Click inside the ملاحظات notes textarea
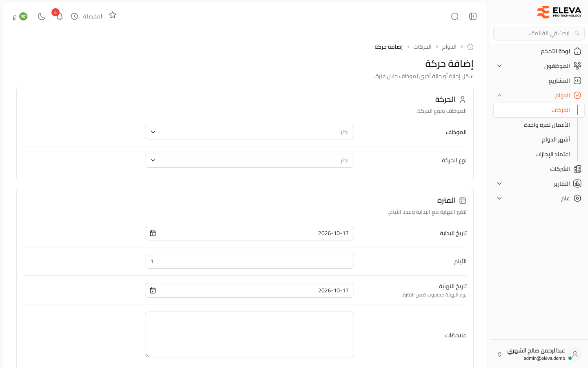The width and height of the screenshot is (588, 368). tap(249, 334)
